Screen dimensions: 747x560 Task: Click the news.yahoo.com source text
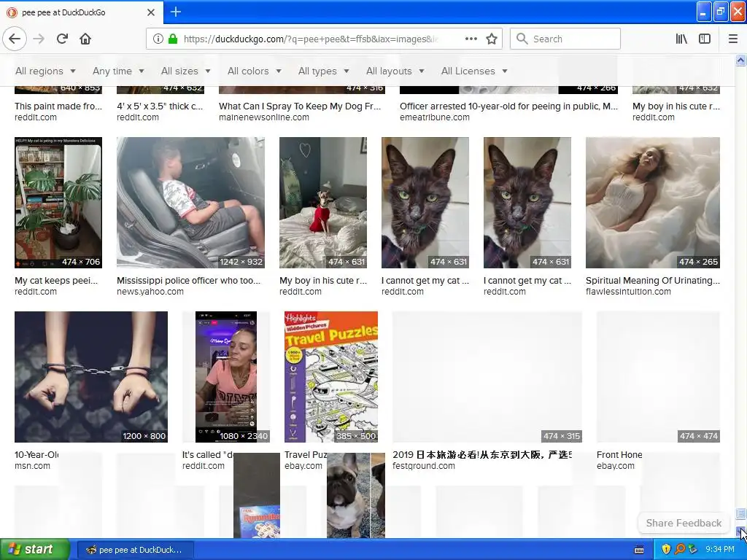click(150, 292)
